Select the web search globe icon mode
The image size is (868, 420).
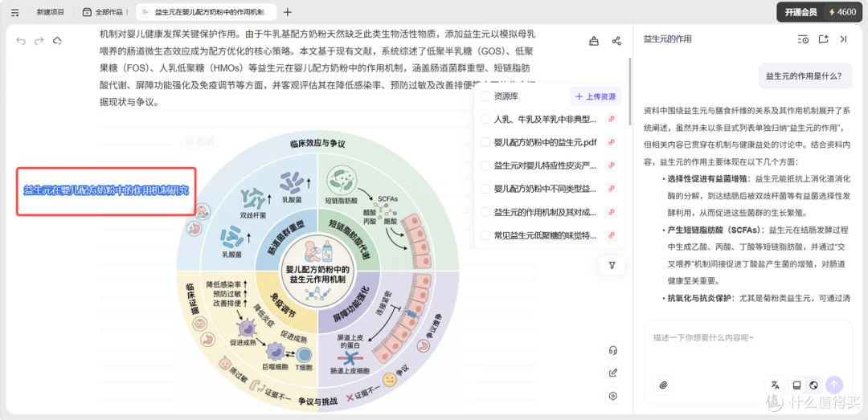coord(813,385)
